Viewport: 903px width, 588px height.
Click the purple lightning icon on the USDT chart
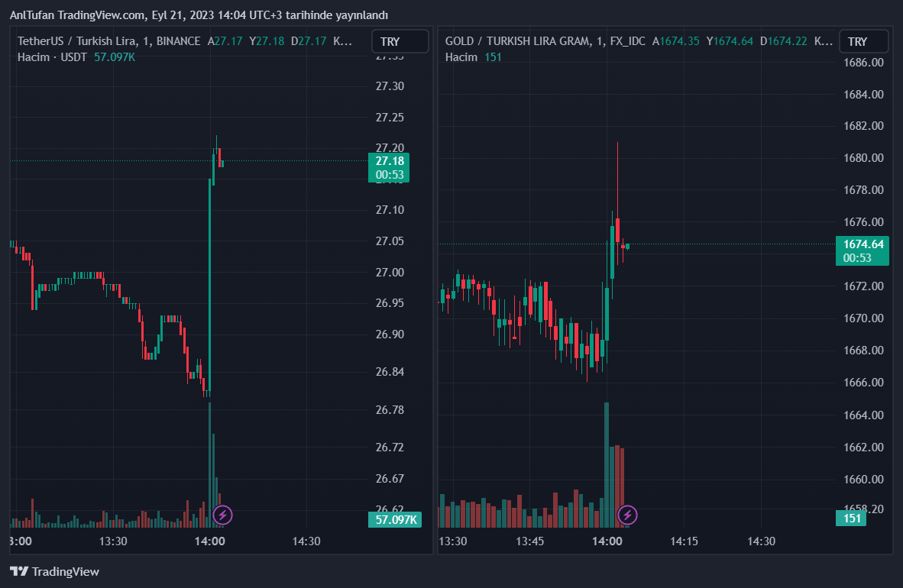point(222,515)
